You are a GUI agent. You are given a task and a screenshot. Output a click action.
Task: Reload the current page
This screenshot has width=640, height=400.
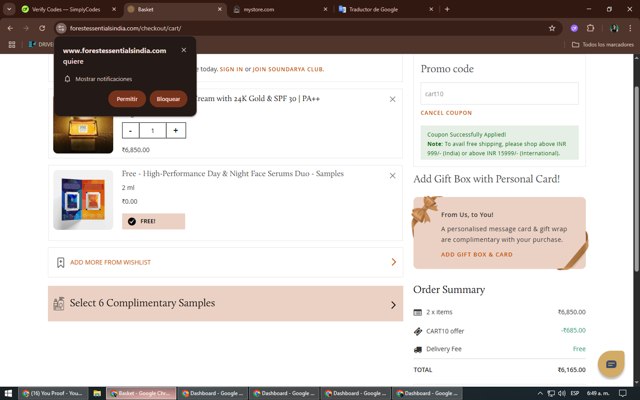42,28
